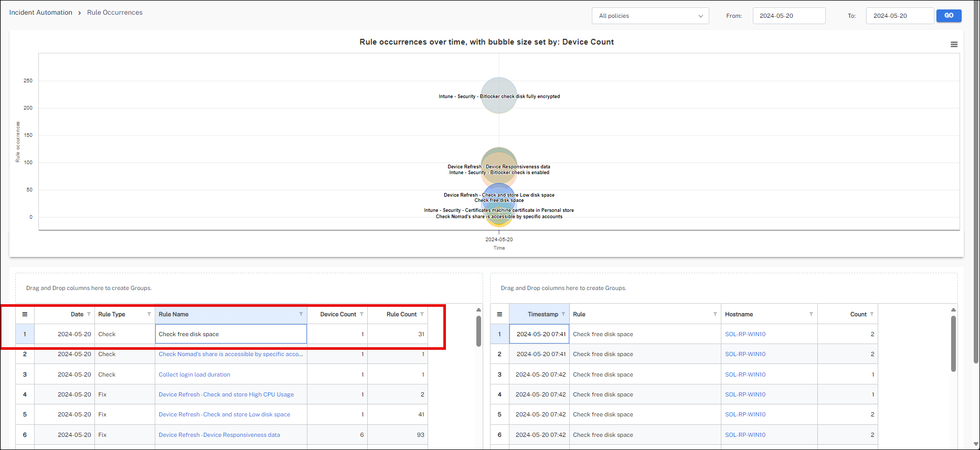Expand the All policies dropdown
Image resolution: width=980 pixels, height=450 pixels.
pos(650,16)
